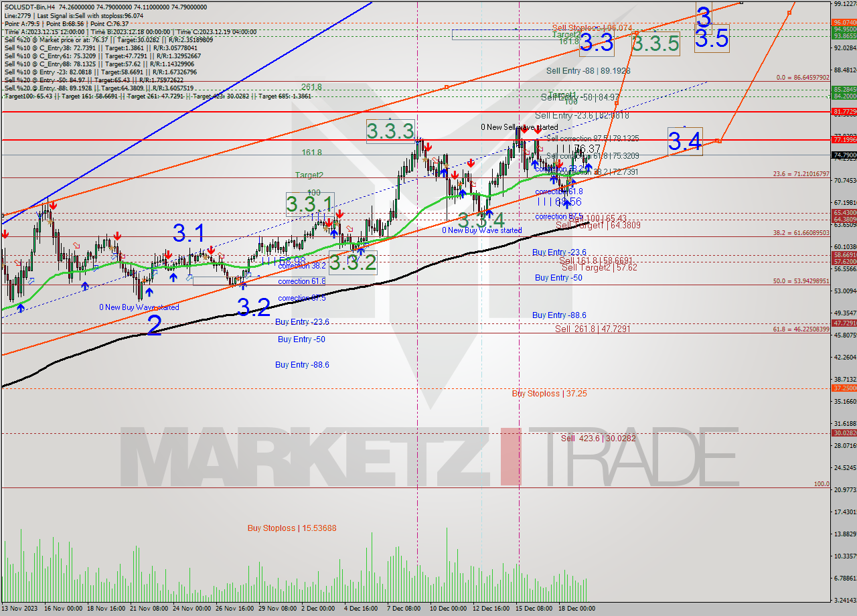Select the 'Sell 261.8 | 47.7291' label

click(593, 329)
